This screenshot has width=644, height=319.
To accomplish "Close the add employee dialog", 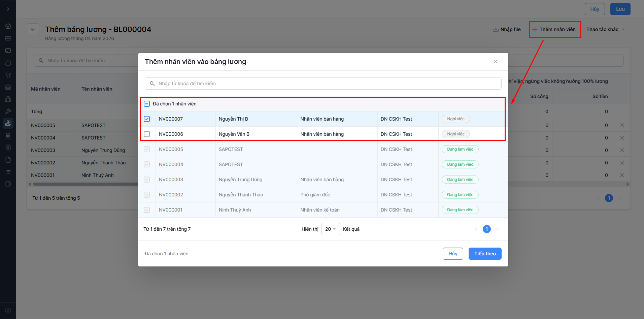I will click(x=495, y=62).
